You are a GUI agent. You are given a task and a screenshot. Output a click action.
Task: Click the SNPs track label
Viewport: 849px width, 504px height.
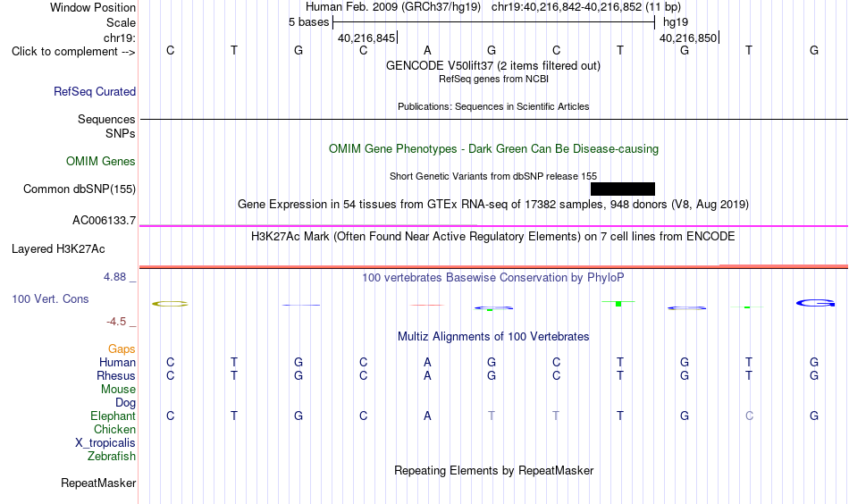pyautogui.click(x=121, y=133)
